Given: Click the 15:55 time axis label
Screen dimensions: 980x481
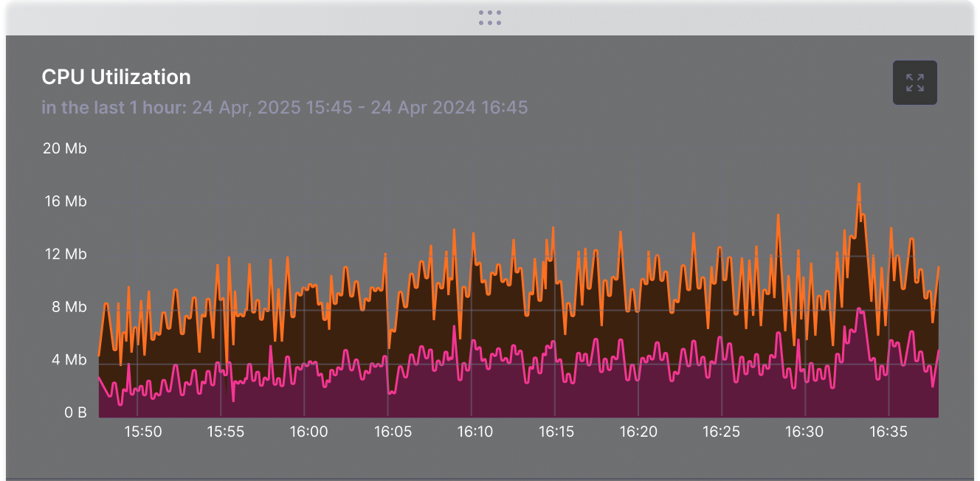Looking at the screenshot, I should [x=226, y=432].
